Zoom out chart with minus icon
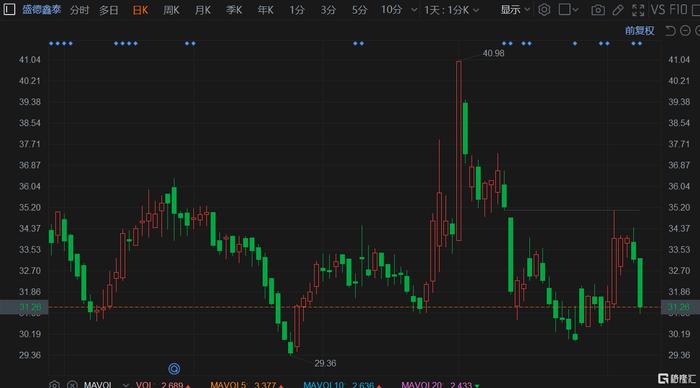Screen dimensions: 700x388 (685, 31)
